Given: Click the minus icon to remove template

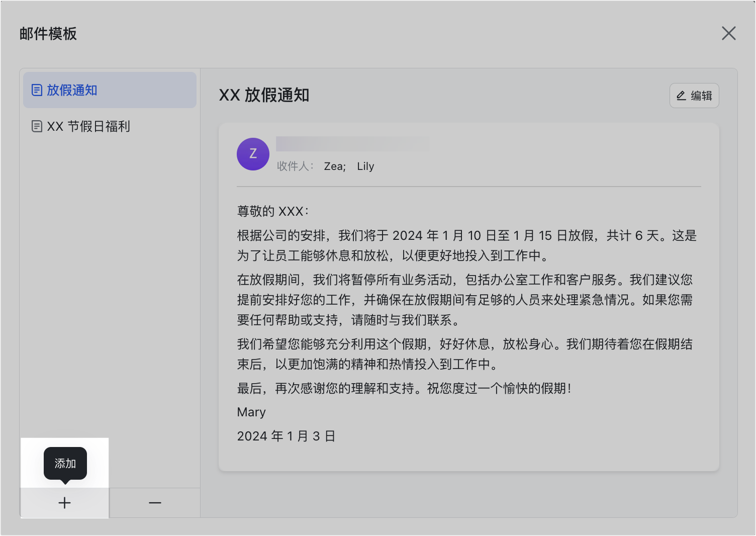Looking at the screenshot, I should coord(155,503).
